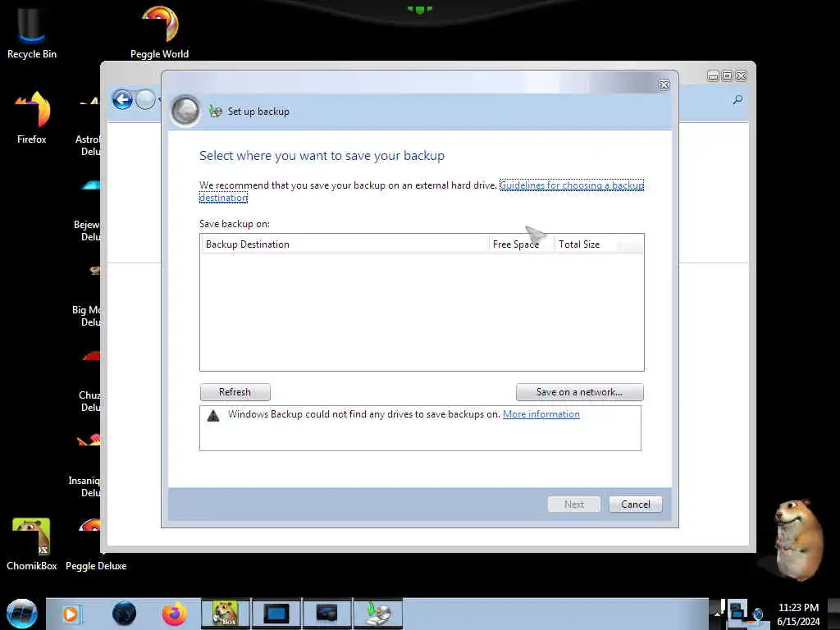840x630 pixels.
Task: Click the Set up backup wizard icon
Action: 216,111
